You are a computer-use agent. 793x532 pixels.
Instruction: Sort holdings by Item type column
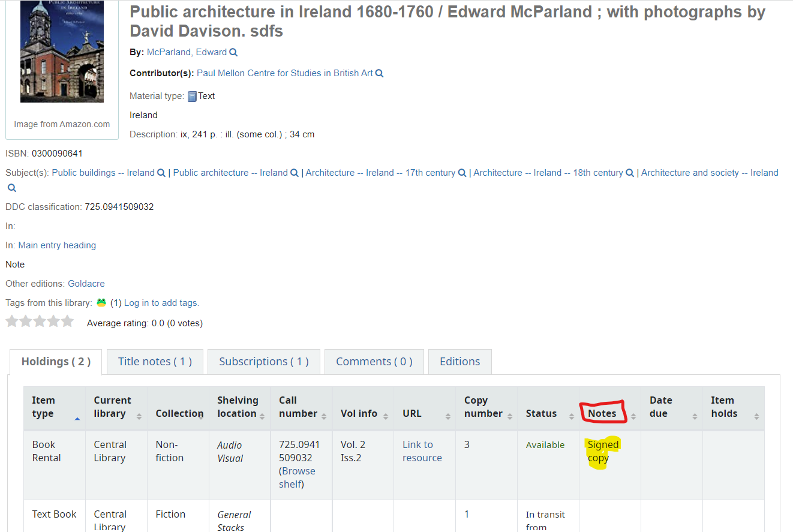[55, 407]
